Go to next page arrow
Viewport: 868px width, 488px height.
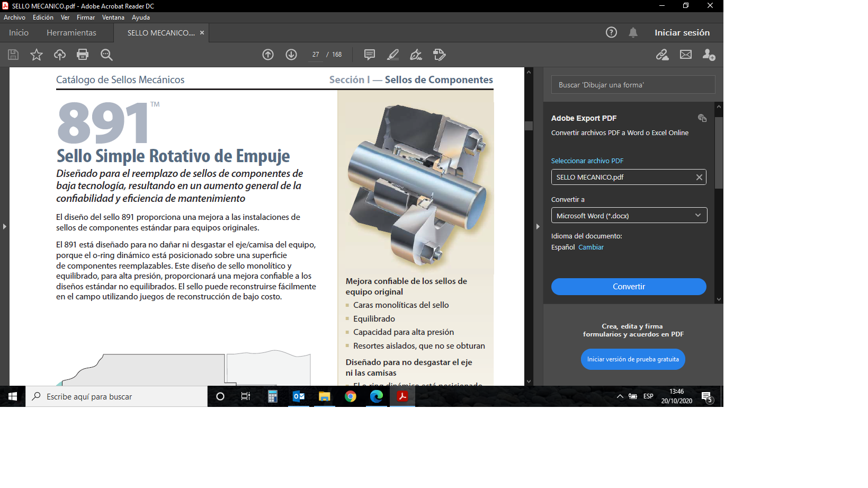pyautogui.click(x=291, y=55)
